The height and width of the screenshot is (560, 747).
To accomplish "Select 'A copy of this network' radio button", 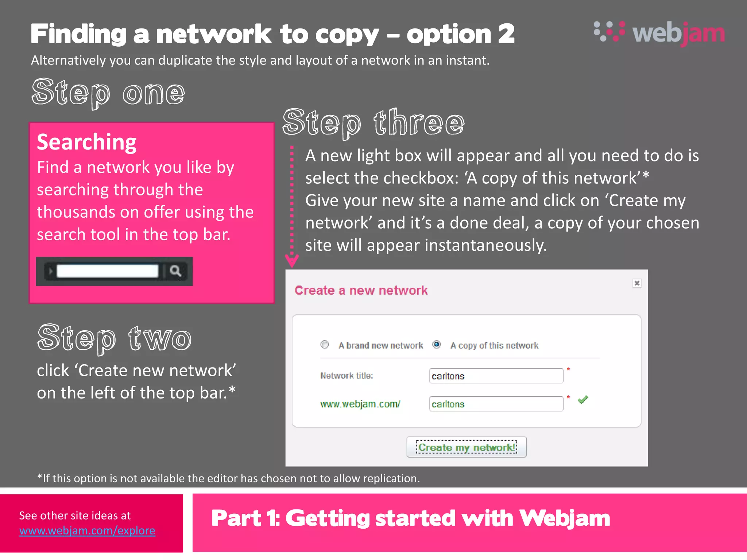I will tap(437, 345).
